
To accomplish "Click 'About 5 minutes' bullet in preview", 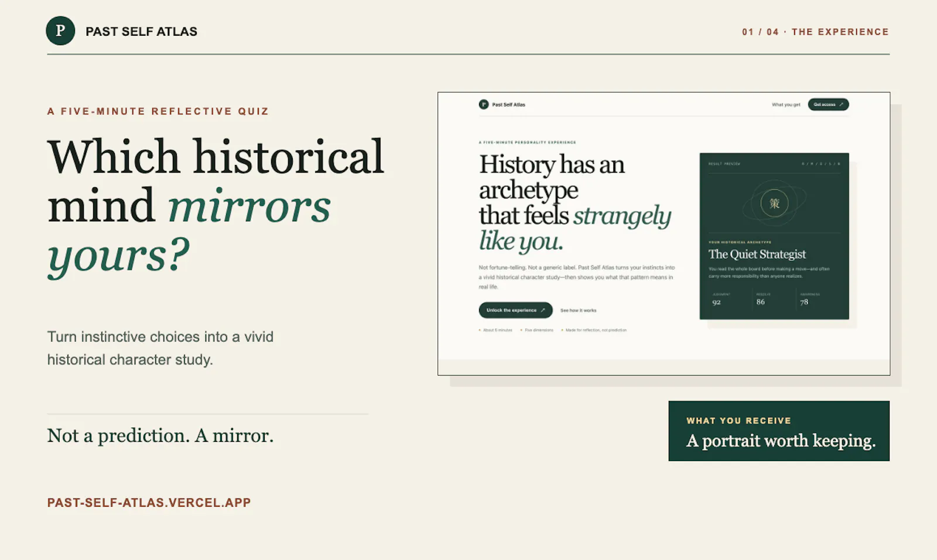I will (495, 330).
